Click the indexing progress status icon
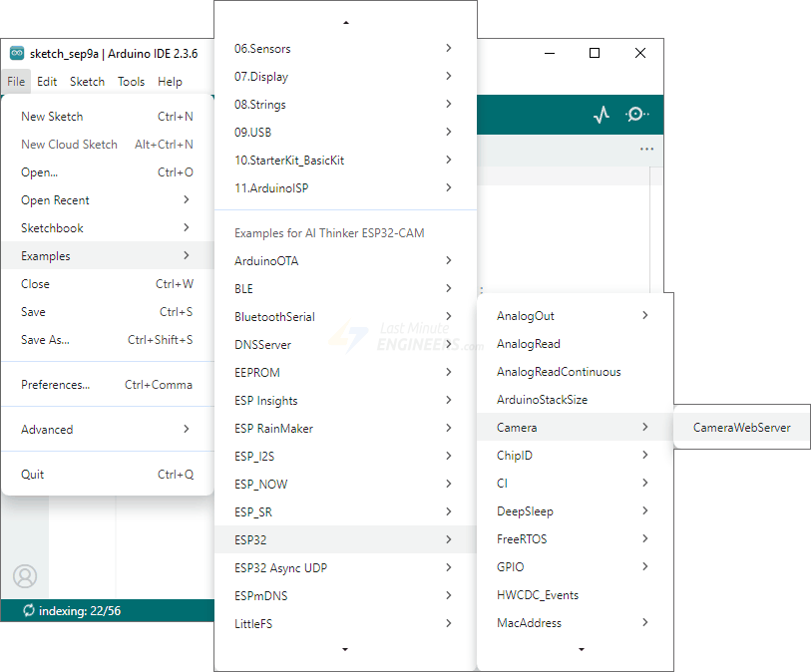Image resolution: width=811 pixels, height=672 pixels. pyautogui.click(x=28, y=610)
